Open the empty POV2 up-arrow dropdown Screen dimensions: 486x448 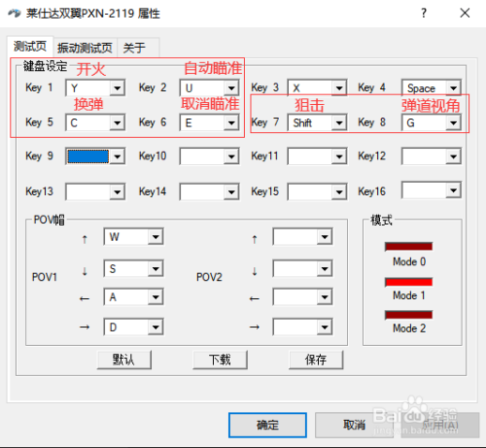pos(302,237)
